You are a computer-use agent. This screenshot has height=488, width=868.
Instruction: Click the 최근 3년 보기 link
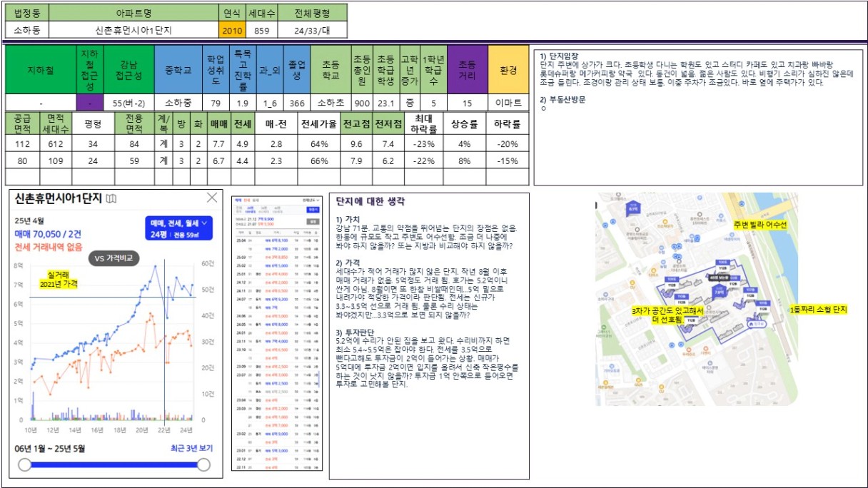click(x=191, y=449)
